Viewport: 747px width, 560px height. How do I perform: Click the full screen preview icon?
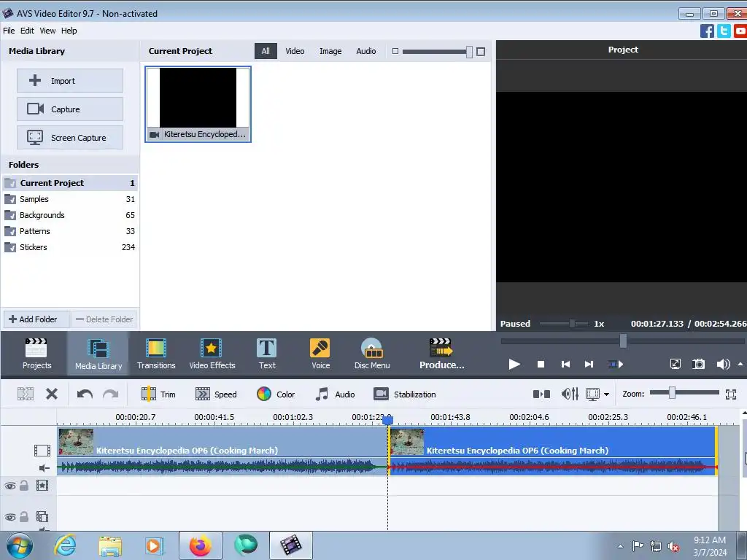point(675,365)
